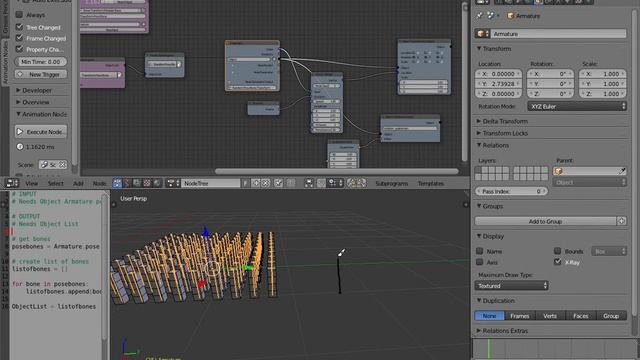
Task: Toggle the Property Changed checkbox
Action: [x=19, y=49]
